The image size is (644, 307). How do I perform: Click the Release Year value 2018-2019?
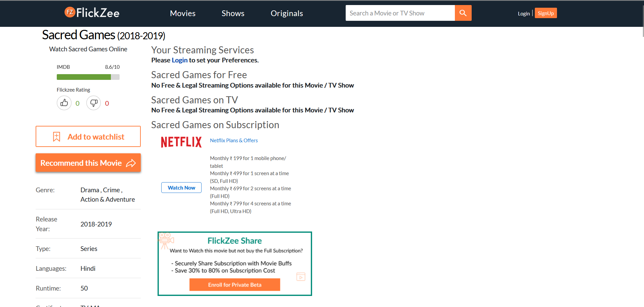point(96,224)
